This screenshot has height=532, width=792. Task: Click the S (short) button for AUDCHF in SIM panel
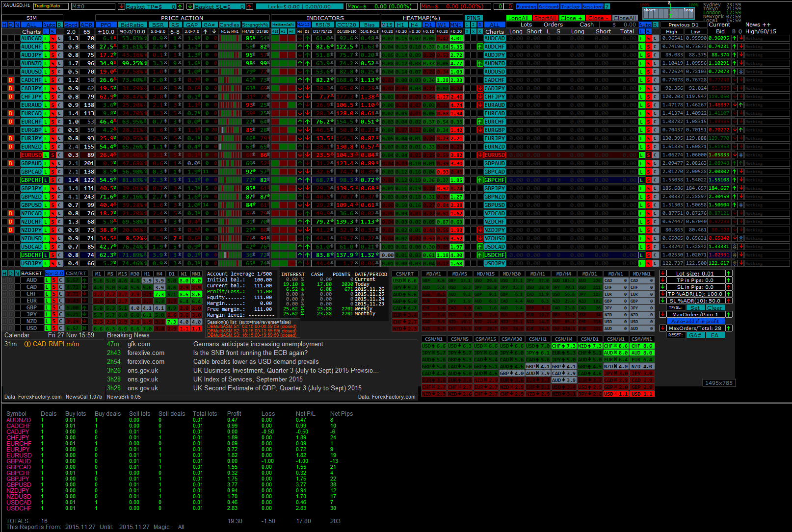pyautogui.click(x=53, y=47)
